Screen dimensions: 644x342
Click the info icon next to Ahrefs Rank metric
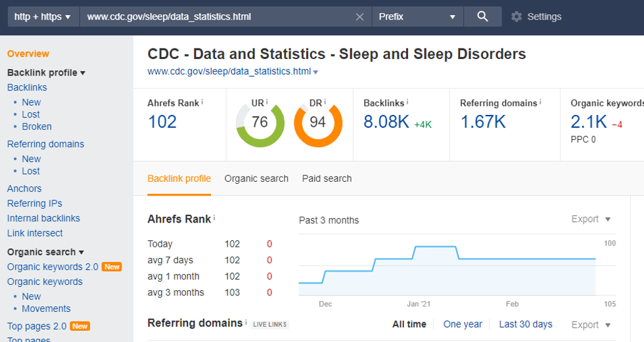(202, 102)
